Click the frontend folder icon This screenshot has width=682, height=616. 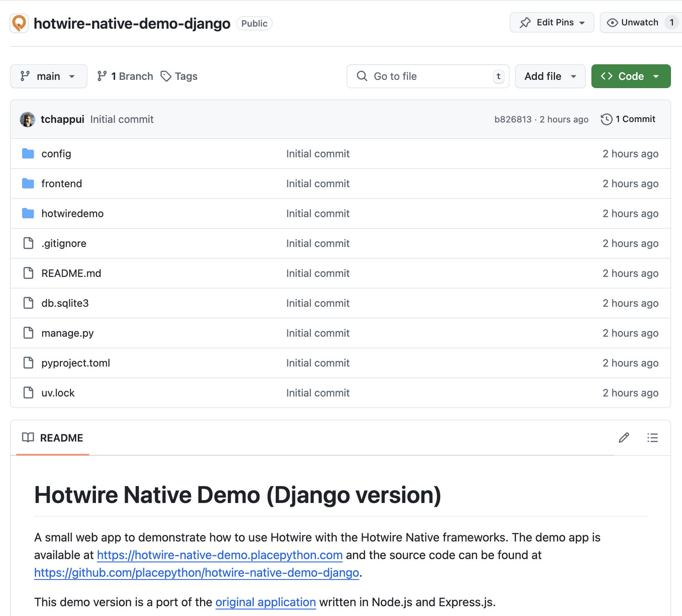tap(28, 183)
